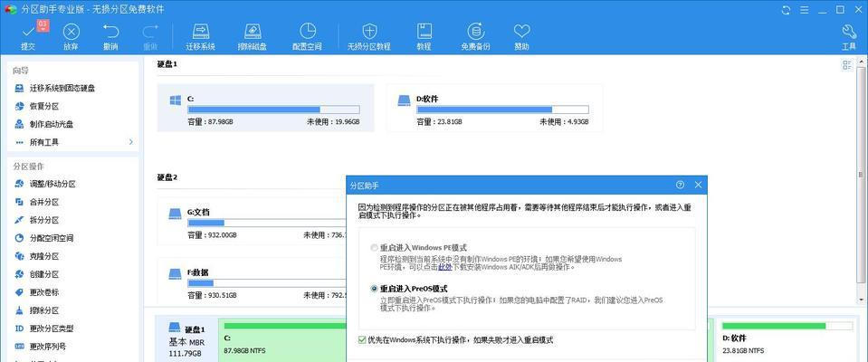Toggle the disk list view icon
This screenshot has height=362, width=868.
coord(847,65)
